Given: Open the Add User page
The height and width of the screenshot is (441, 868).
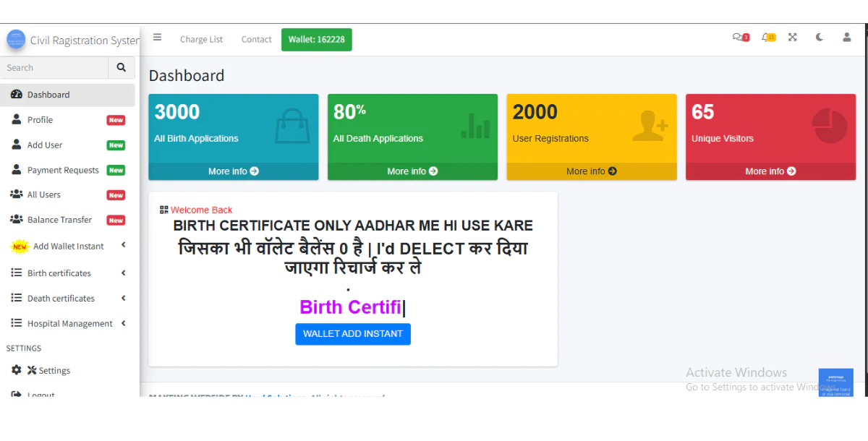Looking at the screenshot, I should click(67, 145).
